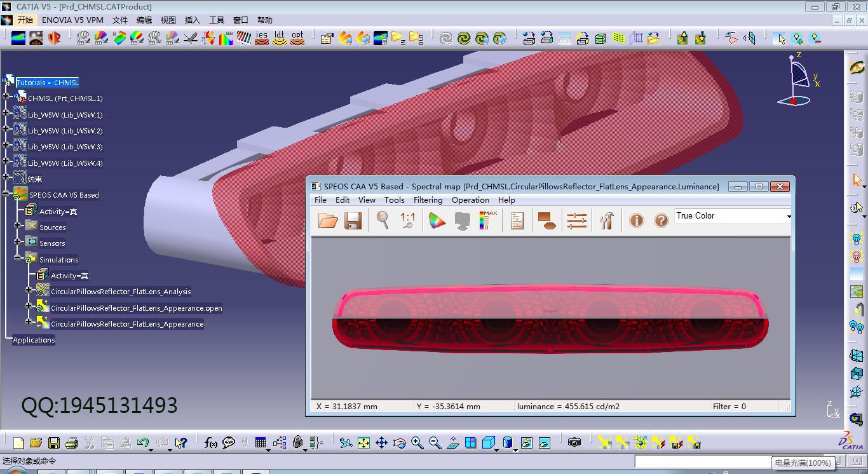Open the info icon in Spectral map toolbar
Screen dimensions: 868x474
pyautogui.click(x=636, y=220)
